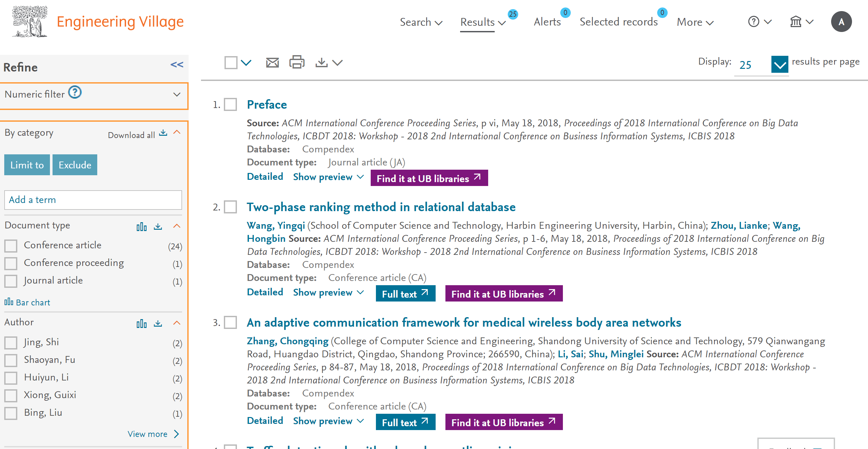Open download options dropdown arrow

click(337, 63)
